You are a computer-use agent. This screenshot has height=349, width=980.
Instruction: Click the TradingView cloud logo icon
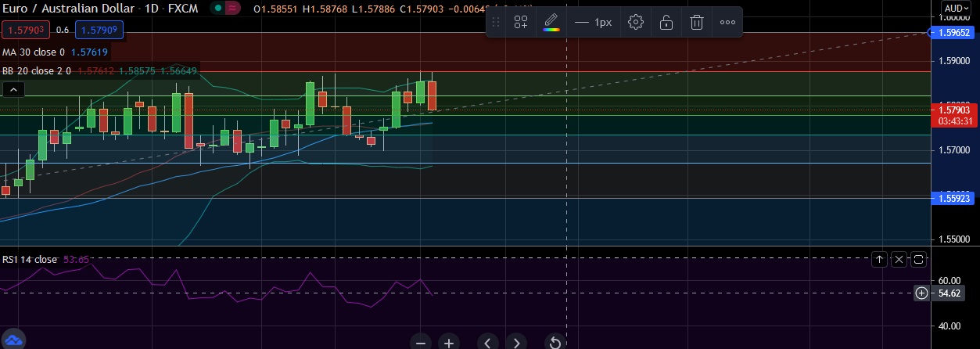pos(13,340)
